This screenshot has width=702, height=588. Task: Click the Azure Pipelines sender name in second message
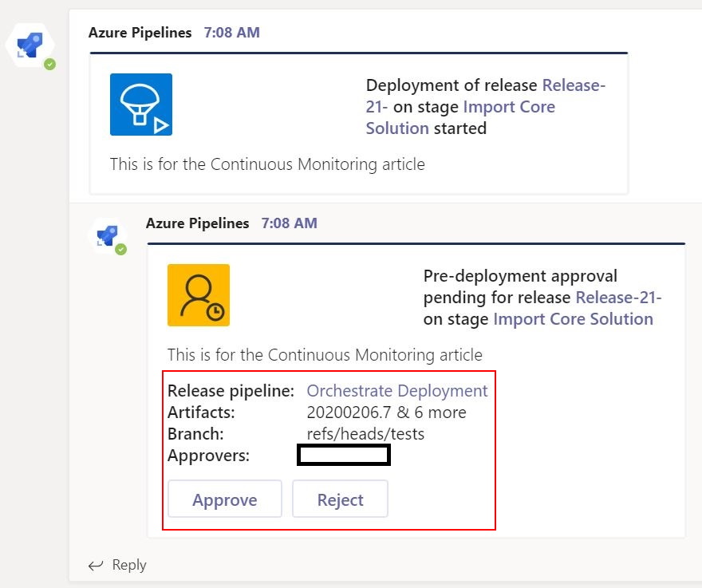pos(198,223)
